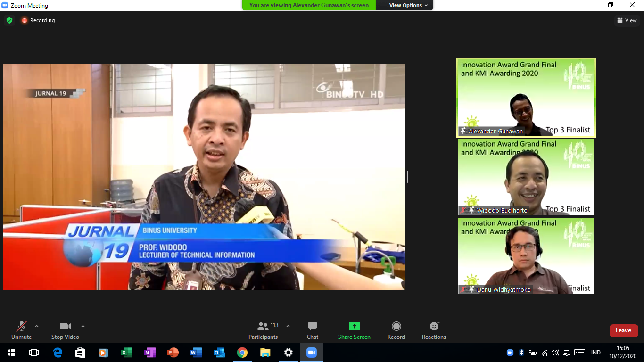
Task: Switch the IND input language indicator
Action: point(596,353)
